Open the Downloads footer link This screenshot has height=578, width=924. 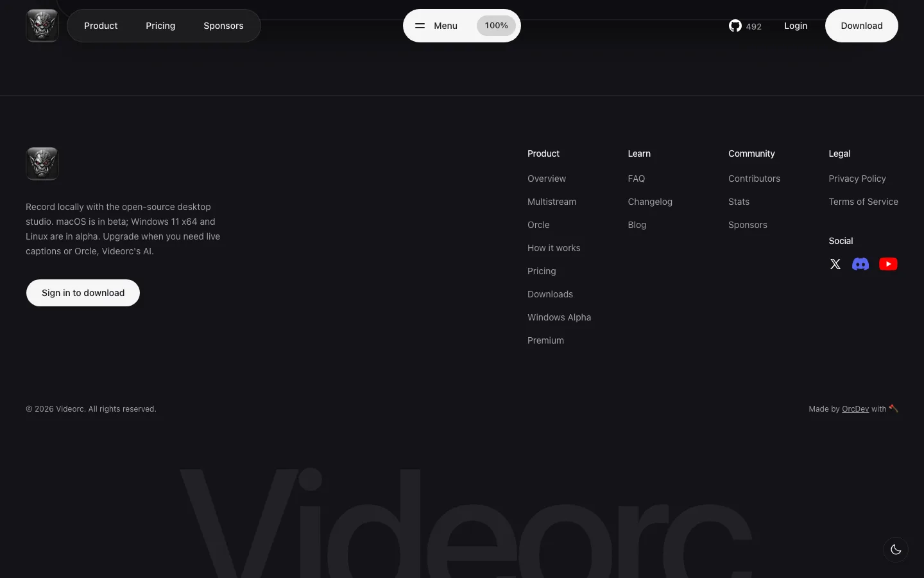(550, 294)
